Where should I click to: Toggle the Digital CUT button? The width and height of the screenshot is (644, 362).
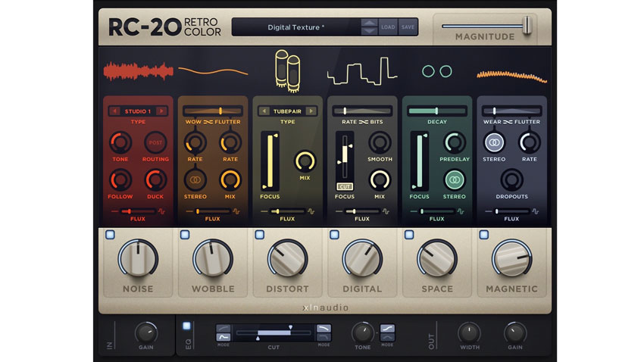tap(345, 187)
